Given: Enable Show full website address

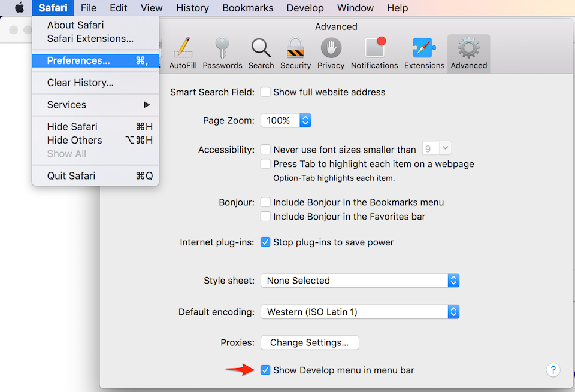Looking at the screenshot, I should (265, 92).
